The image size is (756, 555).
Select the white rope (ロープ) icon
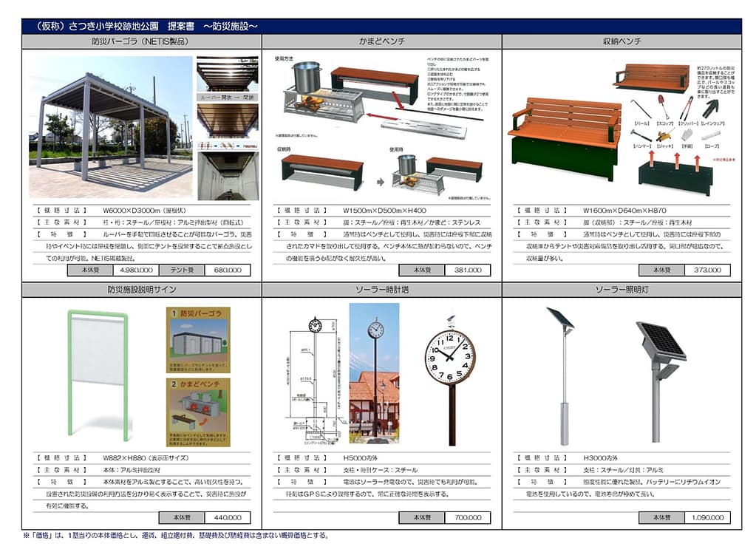710,135
